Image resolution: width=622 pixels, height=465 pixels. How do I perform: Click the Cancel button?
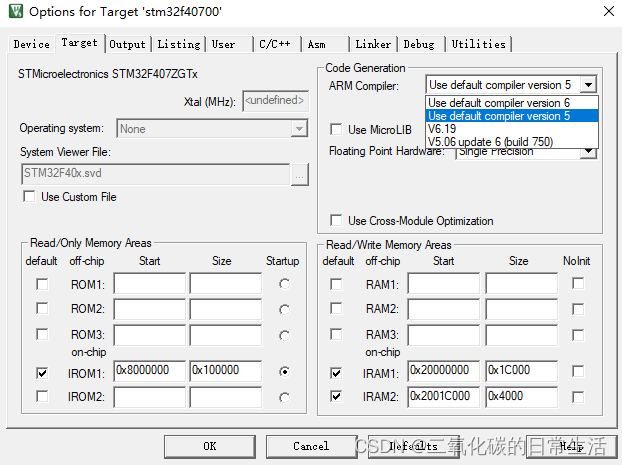click(x=311, y=446)
